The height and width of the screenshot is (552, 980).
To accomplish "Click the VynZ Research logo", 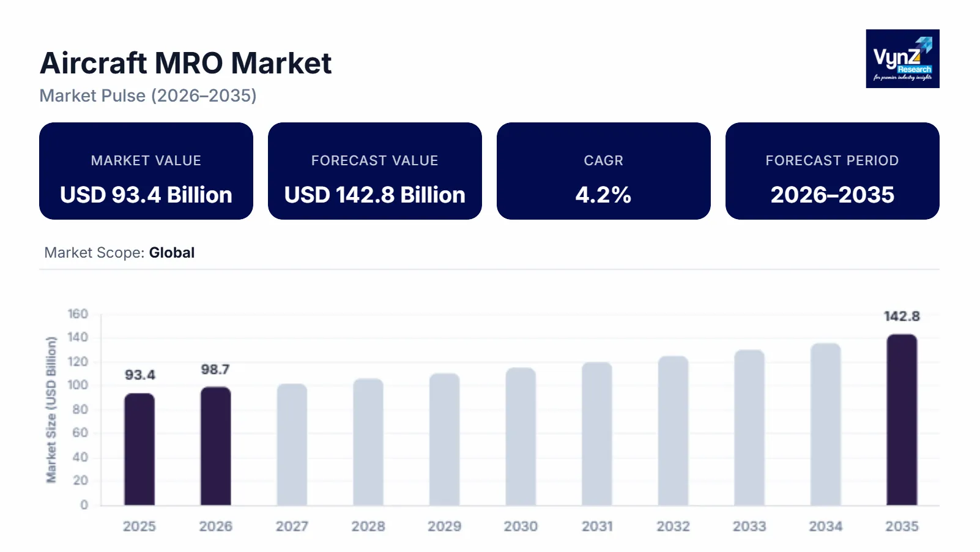I will click(x=902, y=59).
